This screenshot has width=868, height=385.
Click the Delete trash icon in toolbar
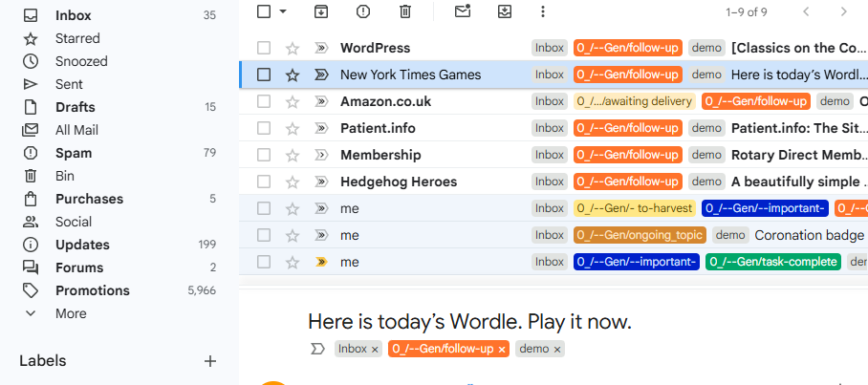(405, 11)
